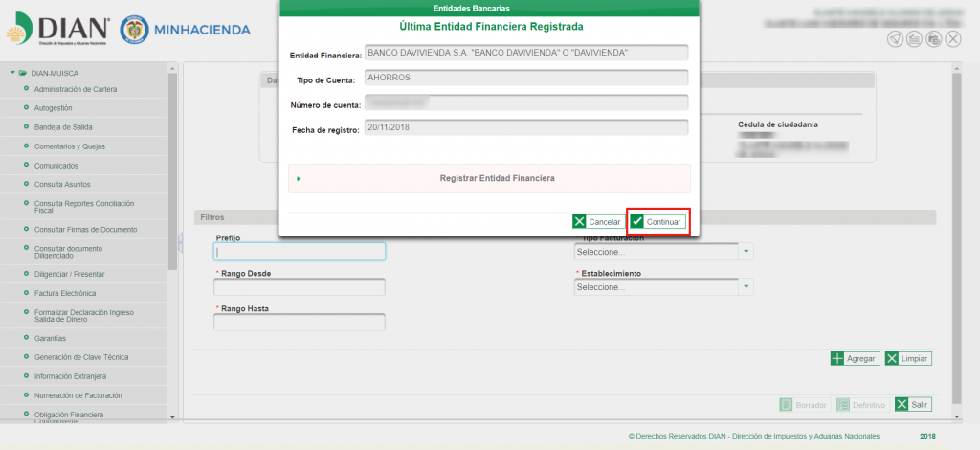Click the DIAN logo

58,30
